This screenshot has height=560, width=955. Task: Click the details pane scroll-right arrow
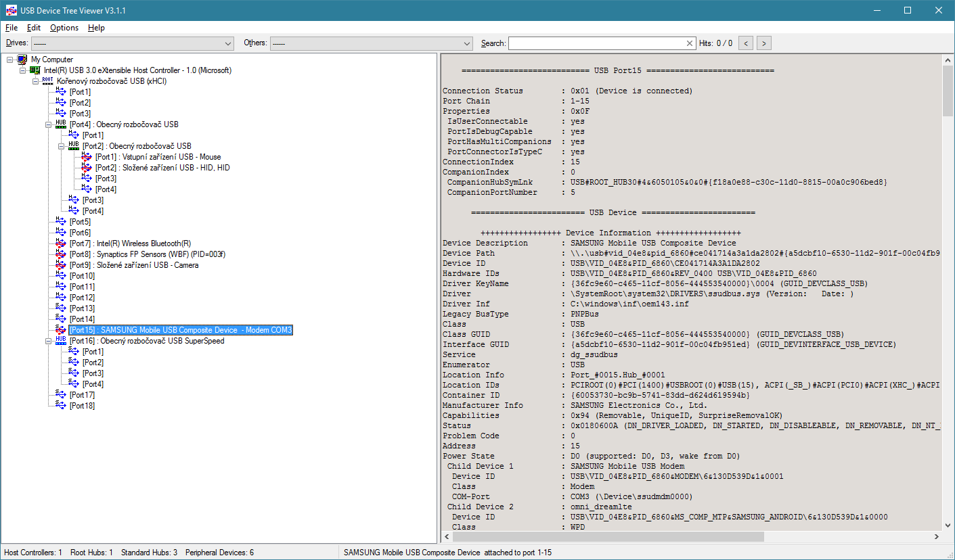pyautogui.click(x=936, y=536)
